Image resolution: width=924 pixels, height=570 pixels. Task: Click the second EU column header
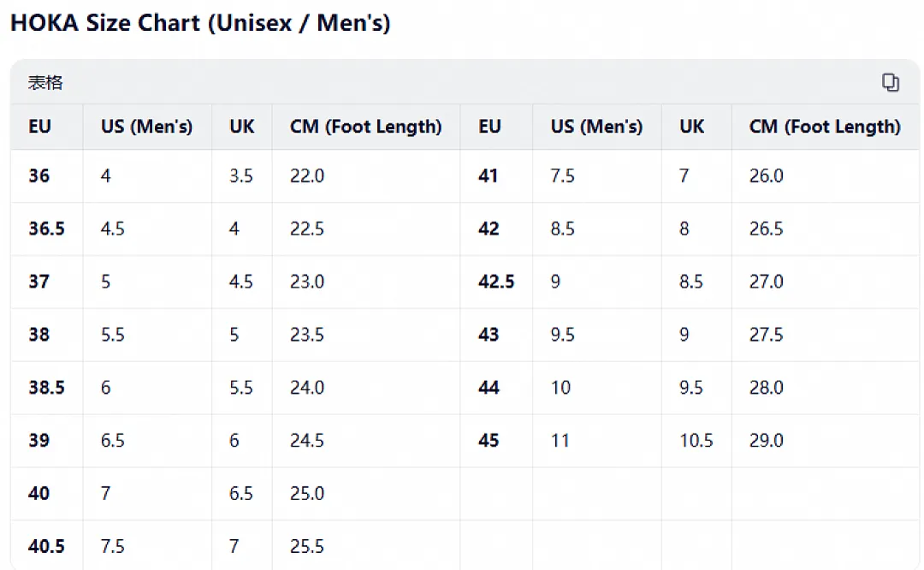click(489, 126)
